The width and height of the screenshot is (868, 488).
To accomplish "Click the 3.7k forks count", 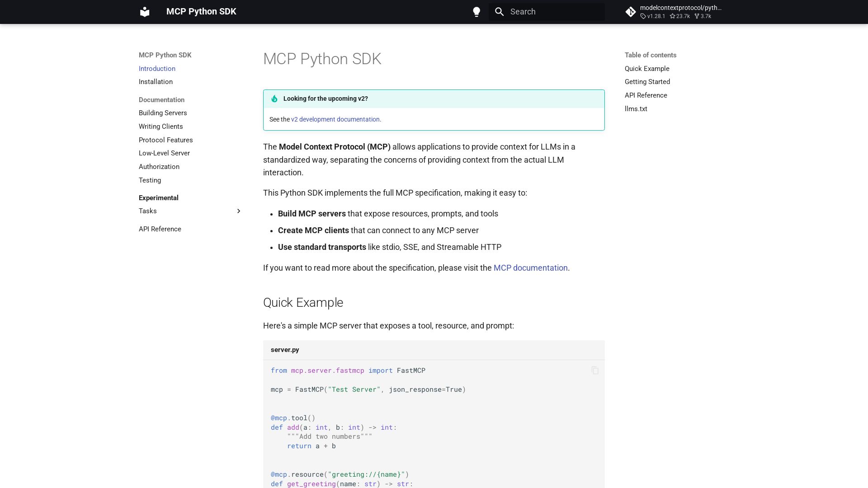I will click(x=703, y=16).
